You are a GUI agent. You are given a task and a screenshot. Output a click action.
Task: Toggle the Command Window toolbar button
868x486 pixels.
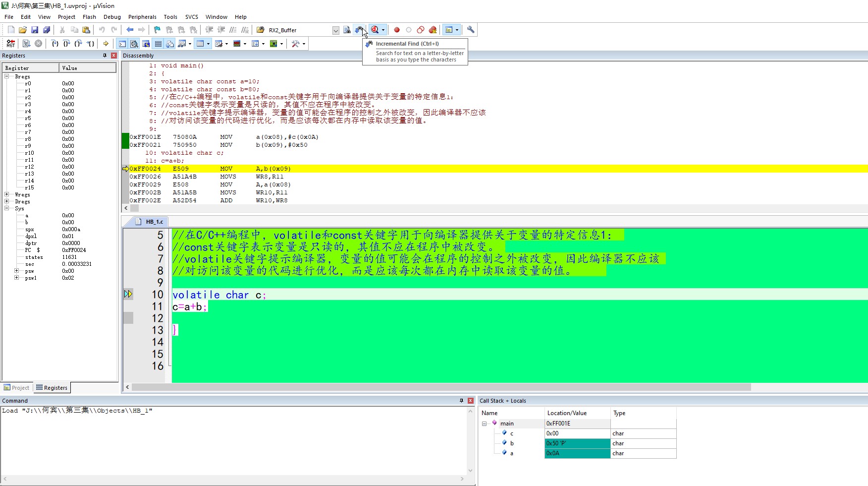122,44
